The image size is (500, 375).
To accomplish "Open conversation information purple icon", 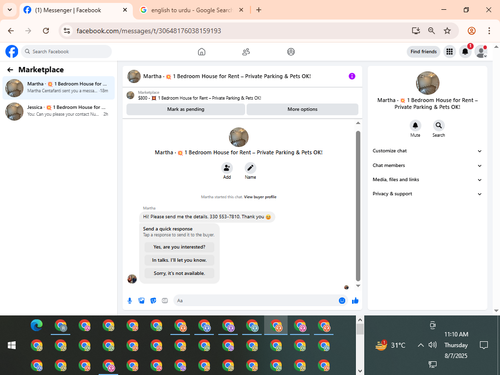I will (x=352, y=76).
